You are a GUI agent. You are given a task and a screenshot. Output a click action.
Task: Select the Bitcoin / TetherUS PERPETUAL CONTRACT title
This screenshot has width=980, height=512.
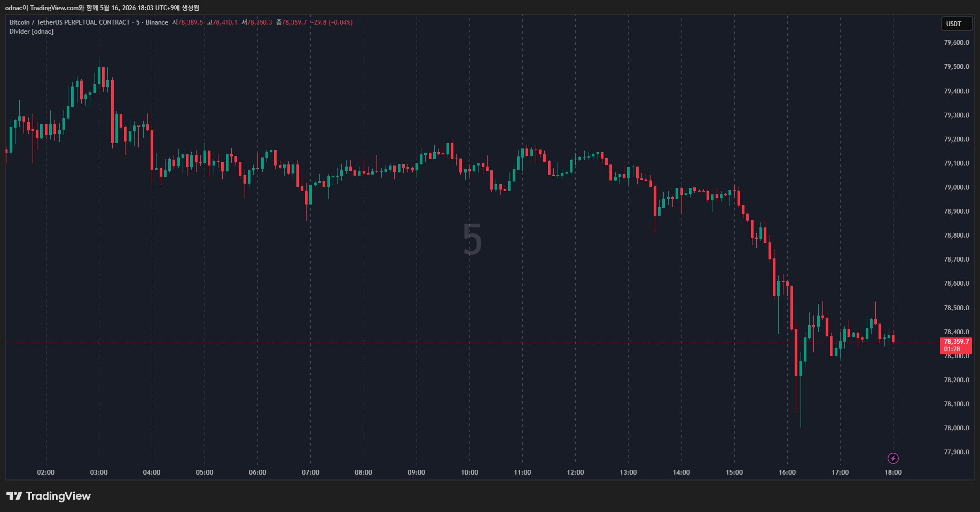69,22
